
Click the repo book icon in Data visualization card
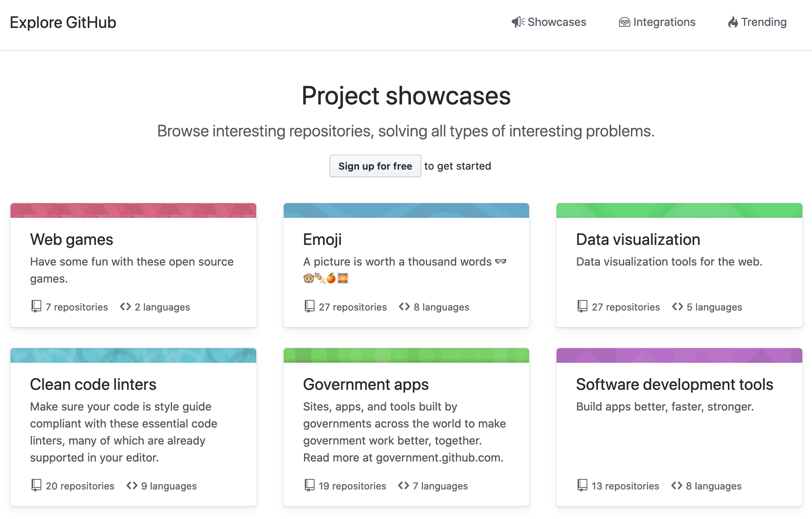pyautogui.click(x=582, y=306)
